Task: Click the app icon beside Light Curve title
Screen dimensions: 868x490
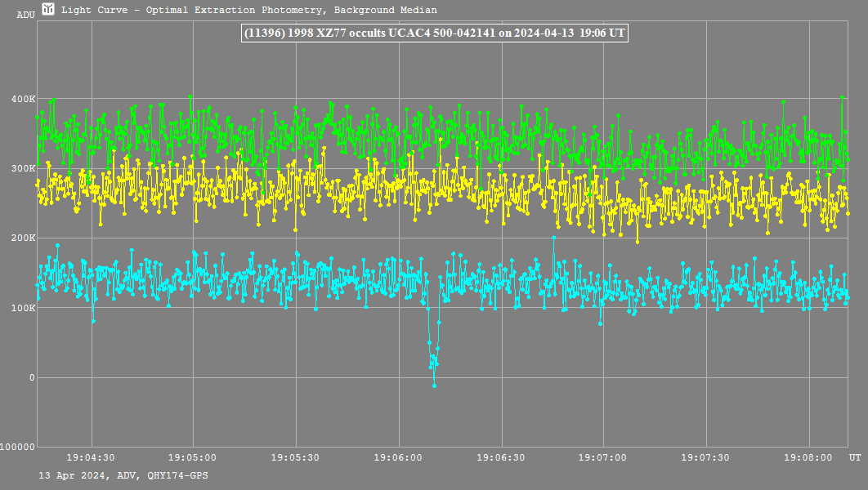Action: (x=49, y=10)
